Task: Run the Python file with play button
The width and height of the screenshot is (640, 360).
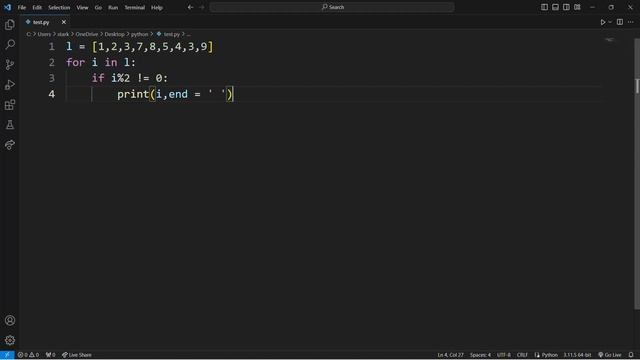Action: tap(602, 22)
